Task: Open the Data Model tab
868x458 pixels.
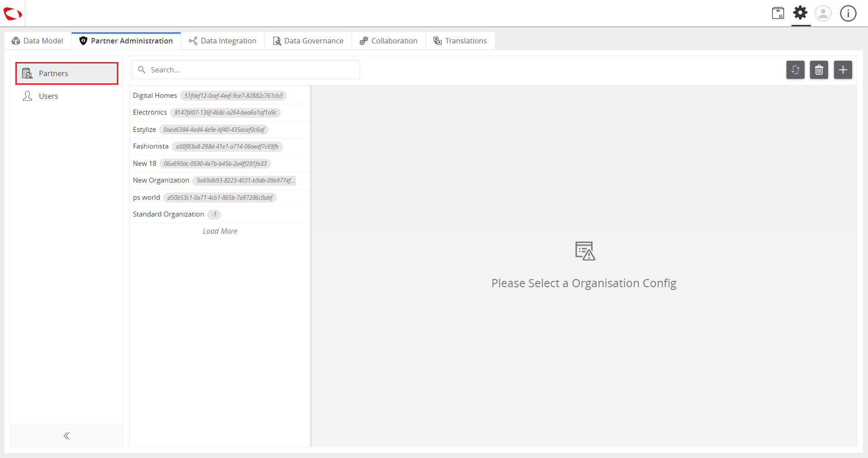Action: coord(38,41)
